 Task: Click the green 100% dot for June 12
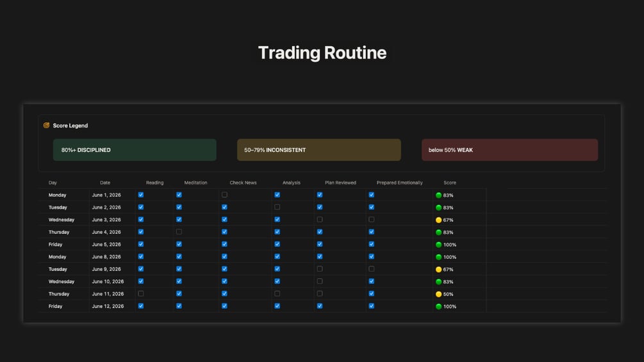click(x=439, y=307)
